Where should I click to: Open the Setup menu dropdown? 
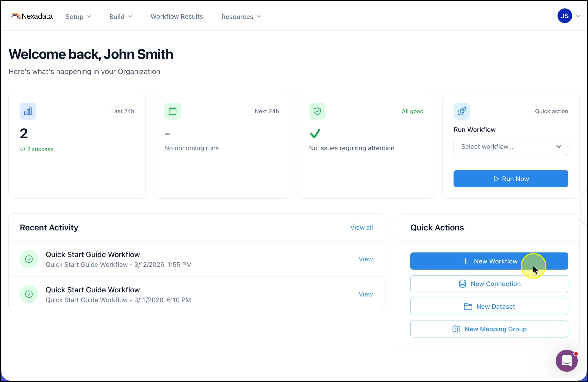(78, 17)
